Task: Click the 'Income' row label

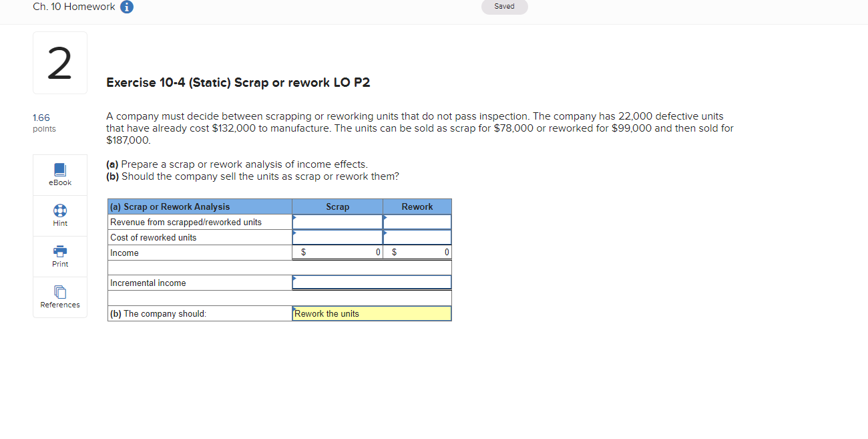Action: point(124,253)
